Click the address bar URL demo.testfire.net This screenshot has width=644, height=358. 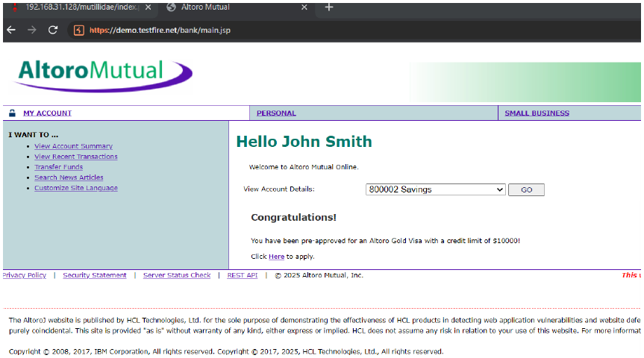click(x=160, y=30)
